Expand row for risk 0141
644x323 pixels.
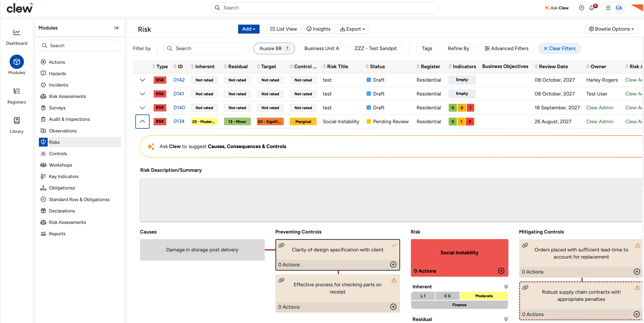(x=142, y=94)
